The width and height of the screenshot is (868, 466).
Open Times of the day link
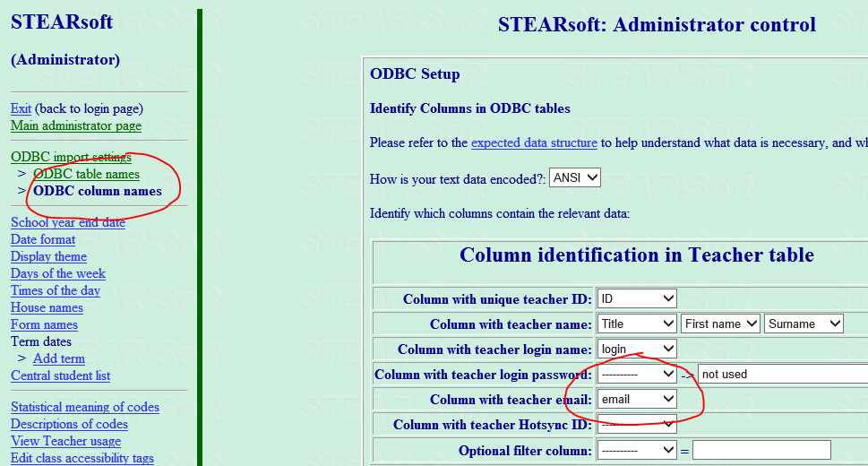56,291
